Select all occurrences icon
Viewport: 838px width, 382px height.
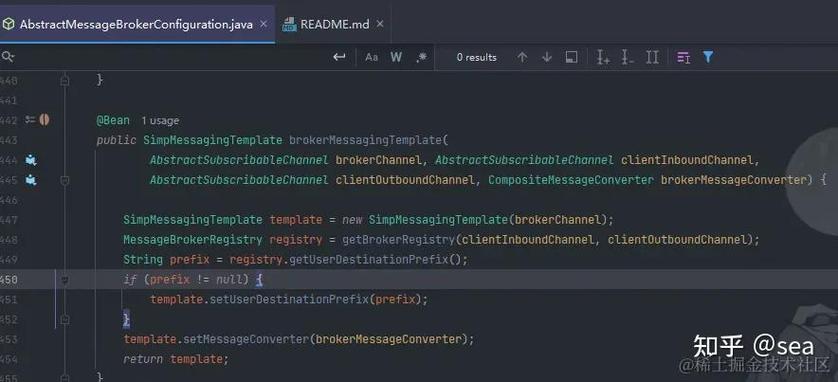[x=652, y=57]
